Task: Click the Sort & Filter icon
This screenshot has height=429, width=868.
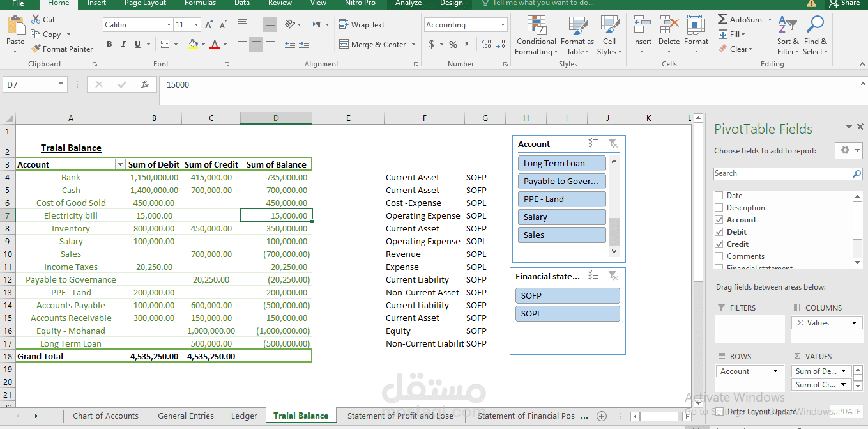Action: click(x=788, y=25)
